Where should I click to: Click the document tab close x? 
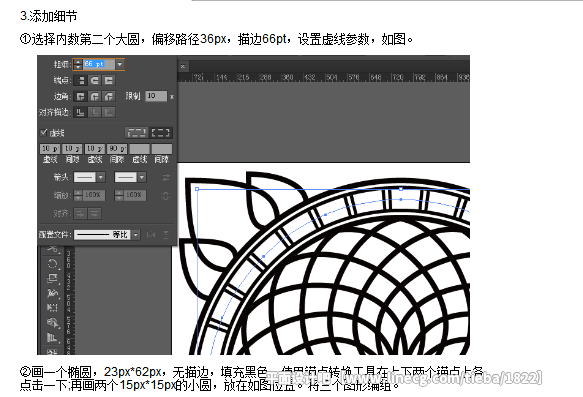tap(183, 66)
